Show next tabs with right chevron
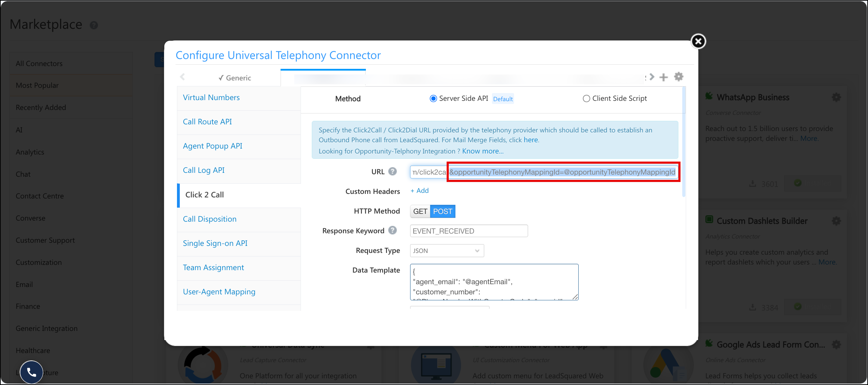Screen dimensions: 868x385 point(652,77)
